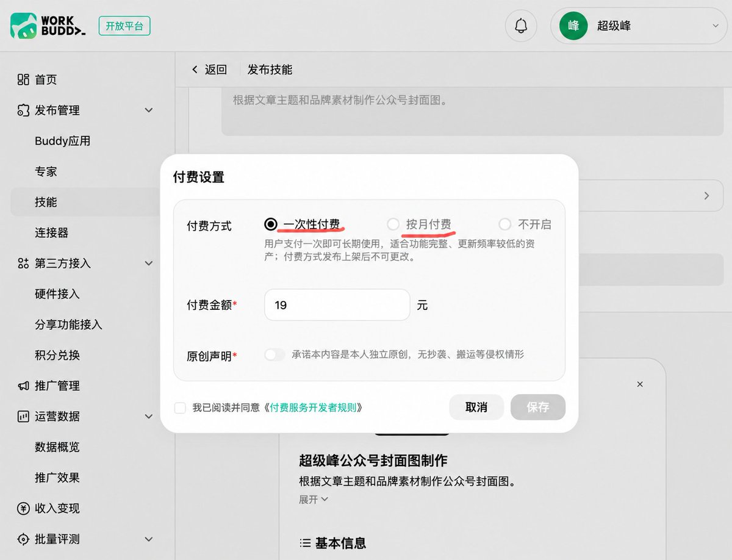Image resolution: width=732 pixels, height=560 pixels.
Task: Collapse the 运营数据 section chevron
Action: (148, 417)
